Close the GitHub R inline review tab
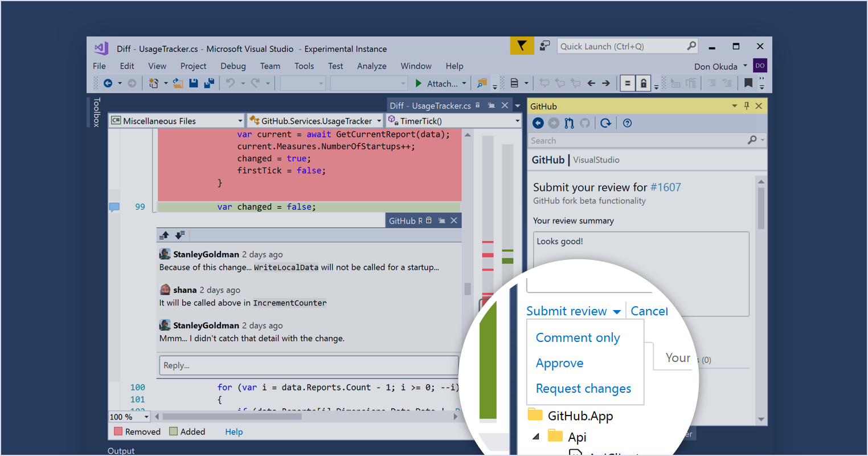The image size is (868, 456). (454, 221)
